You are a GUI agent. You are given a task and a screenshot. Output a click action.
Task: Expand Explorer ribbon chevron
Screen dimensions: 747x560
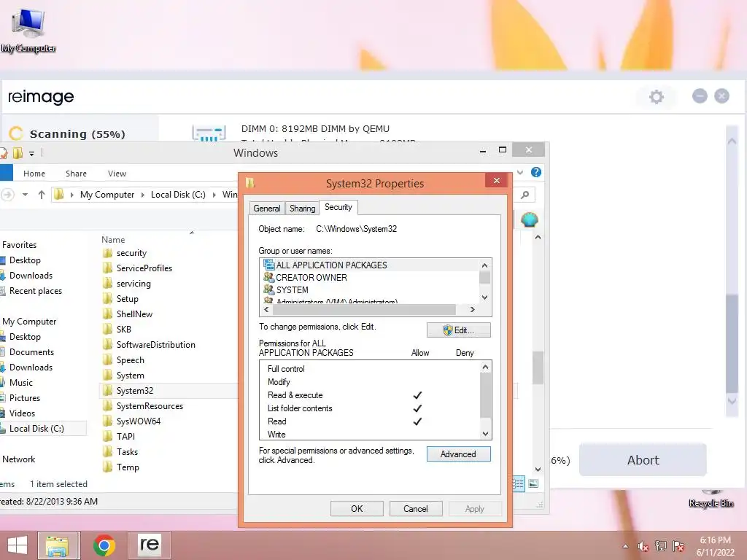520,172
